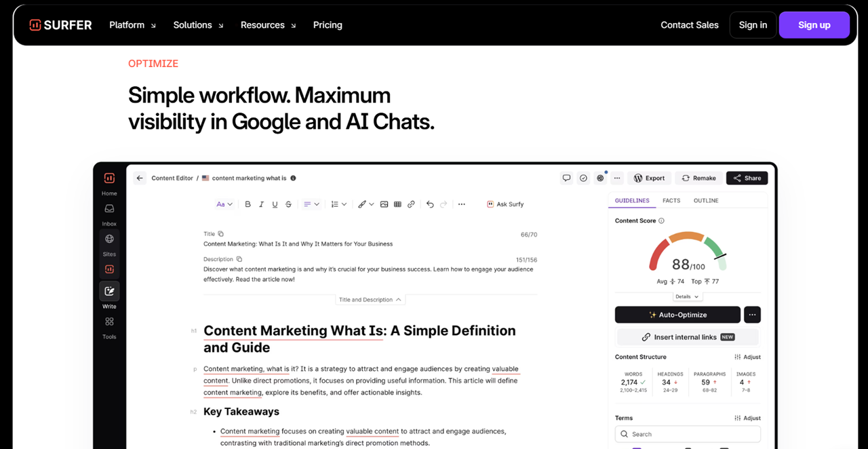Open the editor toolbar more options ellipsis

462,204
